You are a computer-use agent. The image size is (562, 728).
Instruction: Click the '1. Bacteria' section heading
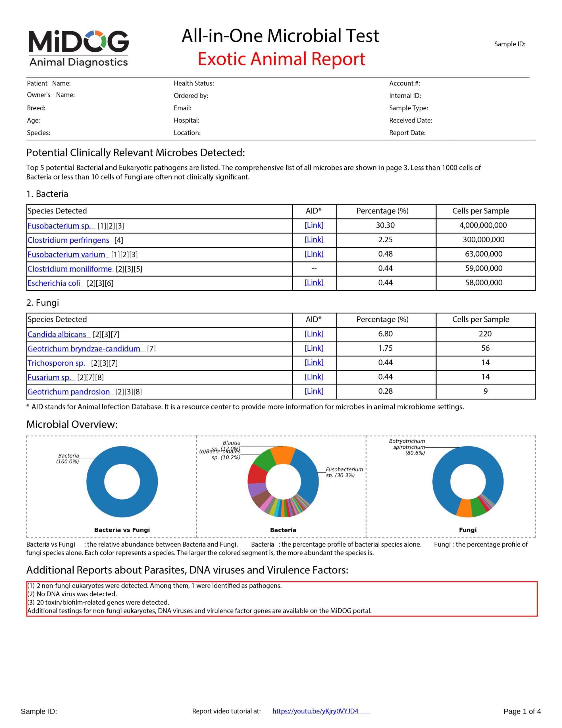[47, 194]
